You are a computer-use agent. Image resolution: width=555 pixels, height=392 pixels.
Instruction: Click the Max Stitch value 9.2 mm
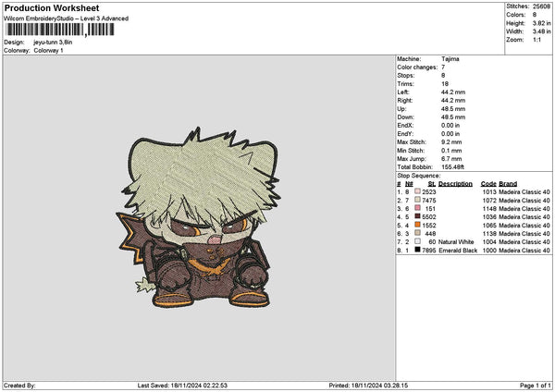click(451, 141)
